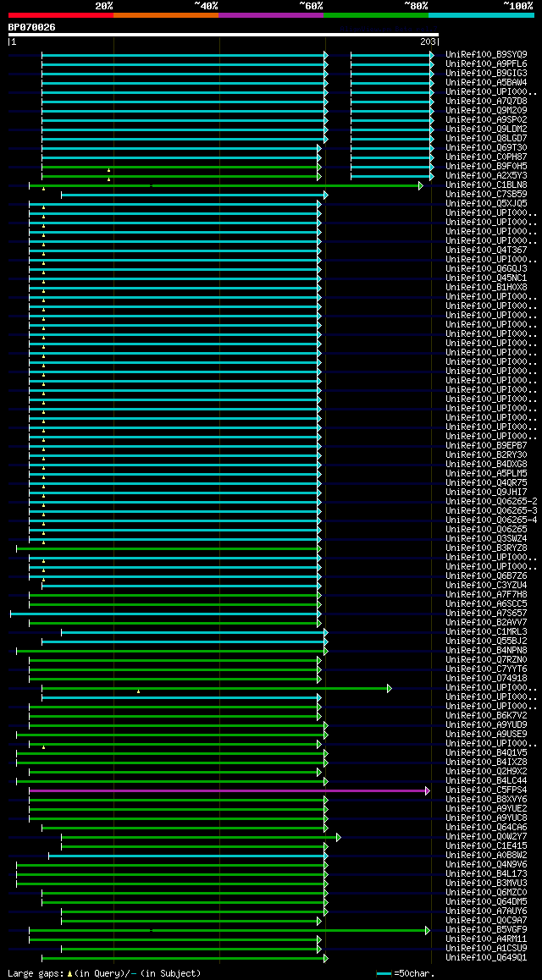
Task: Click the query name BP070026
Action: 32,27
